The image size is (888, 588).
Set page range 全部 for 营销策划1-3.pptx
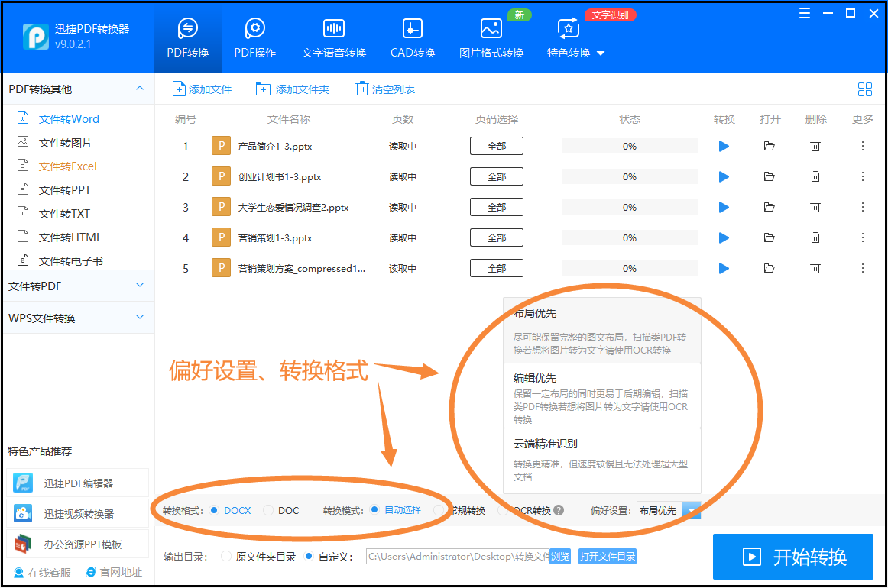[x=497, y=238]
